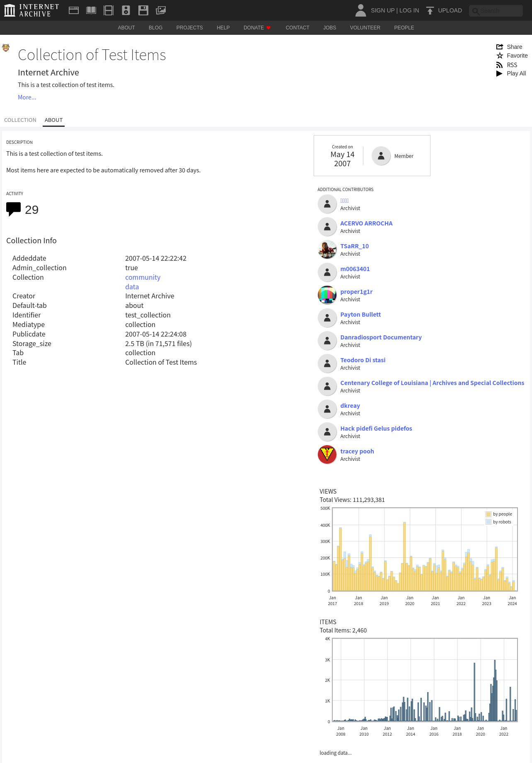Click the UPLOAD text link
This screenshot has width=532, height=763.
click(x=450, y=10)
